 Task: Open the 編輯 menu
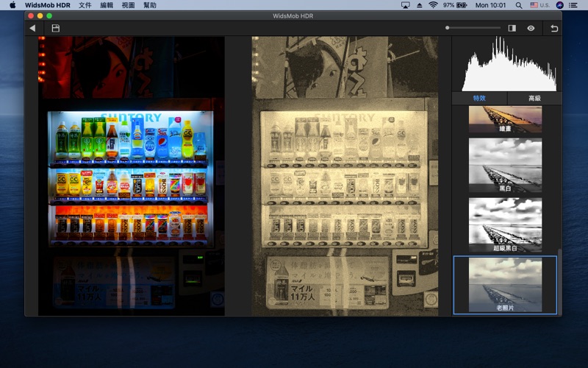107,5
